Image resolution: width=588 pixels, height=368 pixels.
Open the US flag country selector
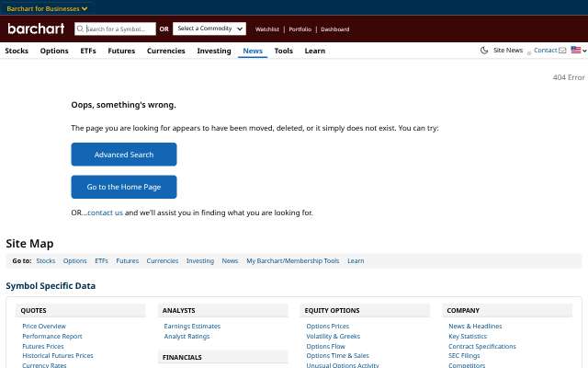coord(579,50)
